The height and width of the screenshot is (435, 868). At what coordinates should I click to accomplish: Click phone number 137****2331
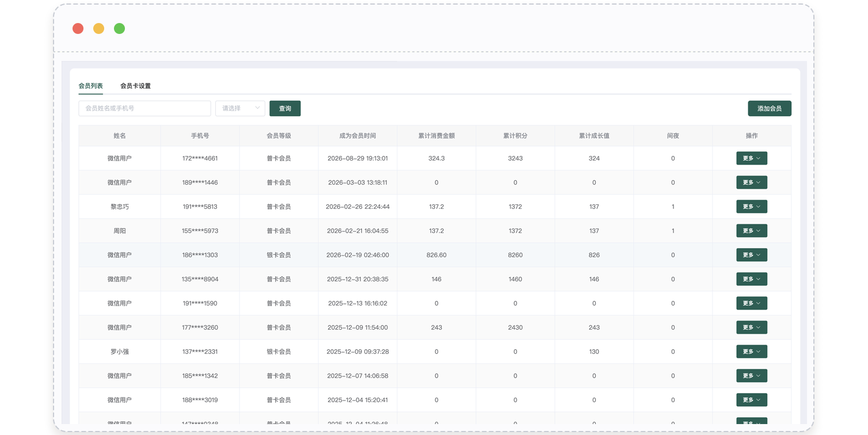200,352
